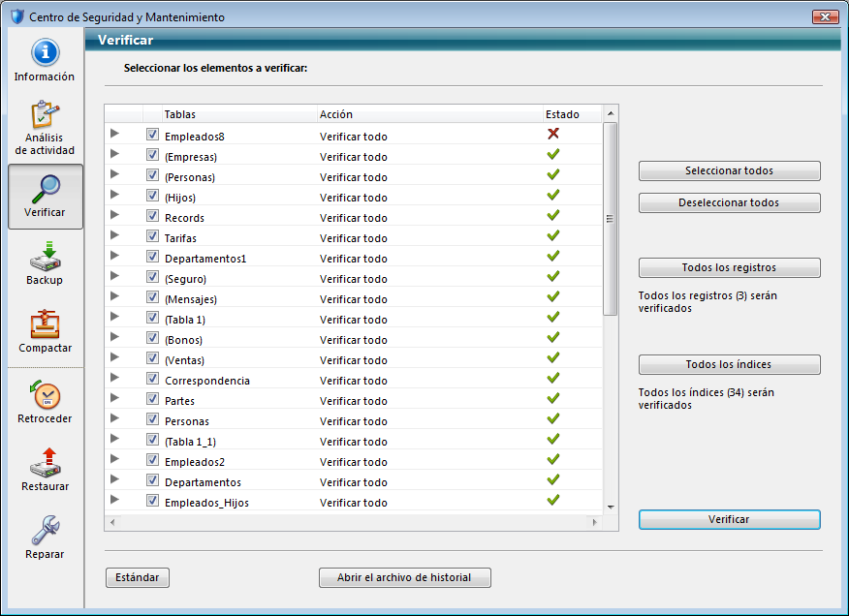Screen dimensions: 849x616
Task: Toggle the Correspondencia checkbox
Action: coord(152,379)
